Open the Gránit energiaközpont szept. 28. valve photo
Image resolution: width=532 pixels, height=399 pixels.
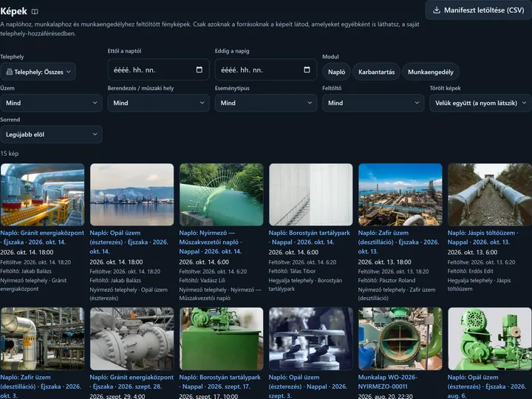click(x=132, y=338)
